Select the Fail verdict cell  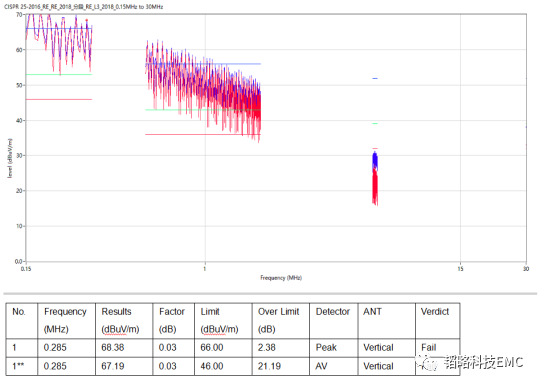click(x=428, y=347)
